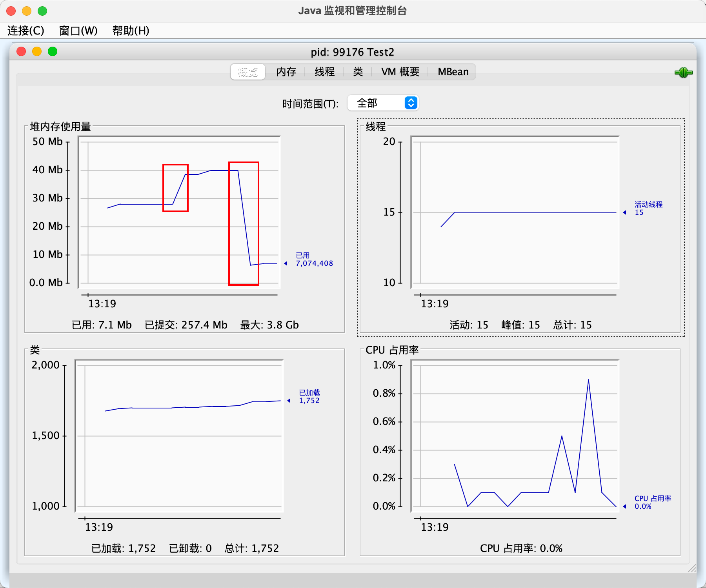Click the 时间范围(T) label
This screenshot has width=706, height=588.
(310, 104)
